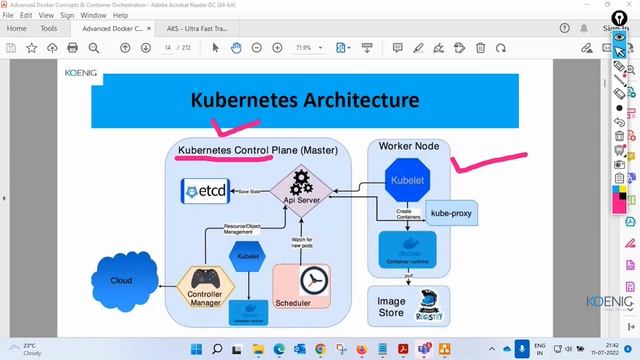The height and width of the screenshot is (360, 640).
Task: Open the 21:42 clock and date
Action: [x=605, y=349]
